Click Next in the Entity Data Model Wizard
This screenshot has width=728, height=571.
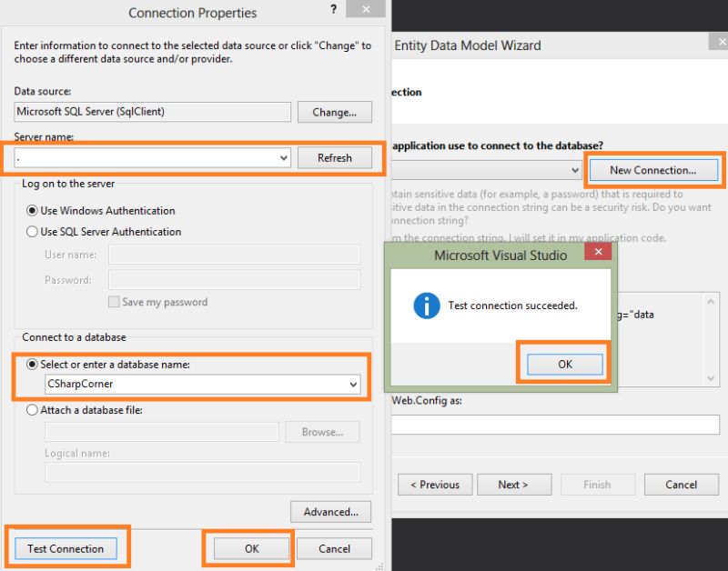pos(514,484)
